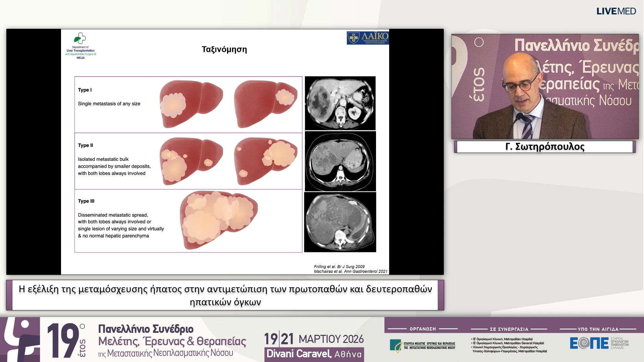Click the Metropolitan Hospital collaborators list
Viewport: 644px width, 362px height.
click(509, 345)
